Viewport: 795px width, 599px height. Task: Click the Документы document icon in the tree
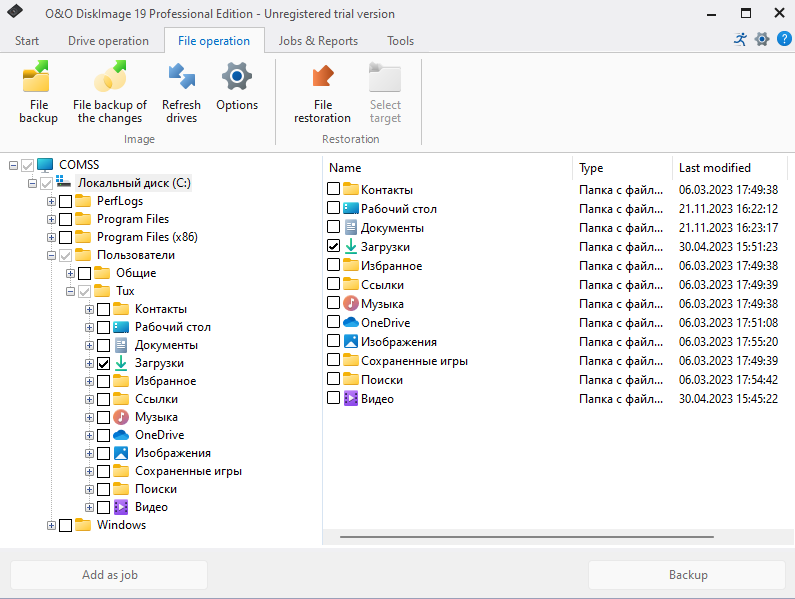click(121, 345)
